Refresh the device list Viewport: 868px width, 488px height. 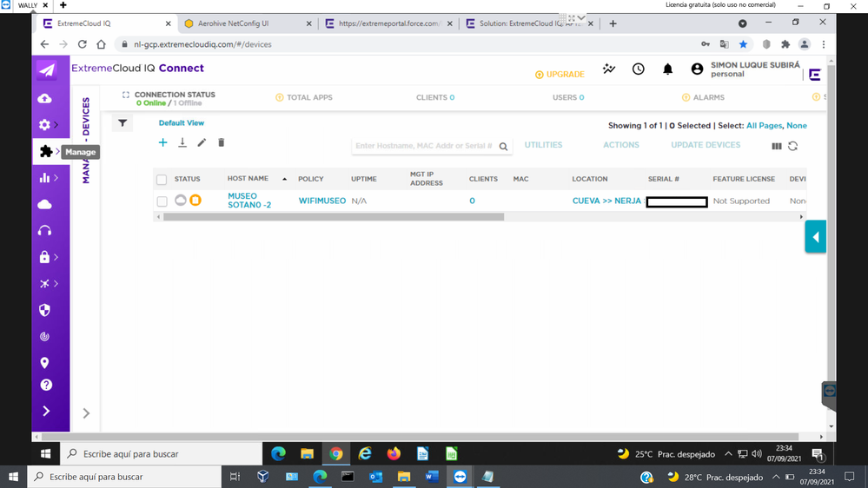coord(792,146)
